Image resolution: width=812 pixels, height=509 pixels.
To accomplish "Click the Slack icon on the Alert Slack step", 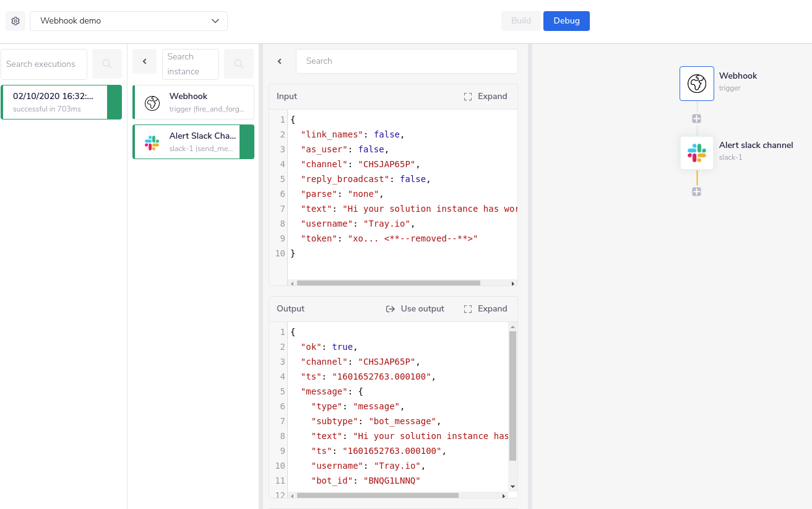I will (152, 142).
